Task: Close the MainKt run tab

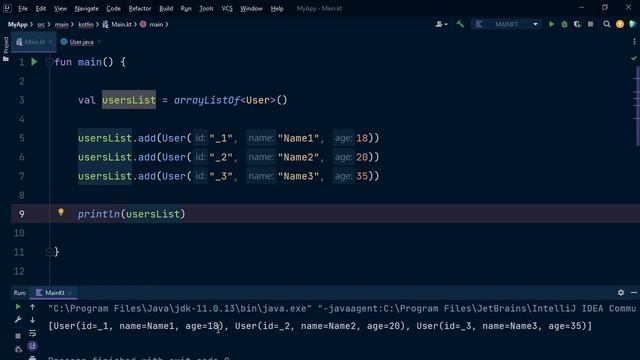Action: pyautogui.click(x=70, y=293)
